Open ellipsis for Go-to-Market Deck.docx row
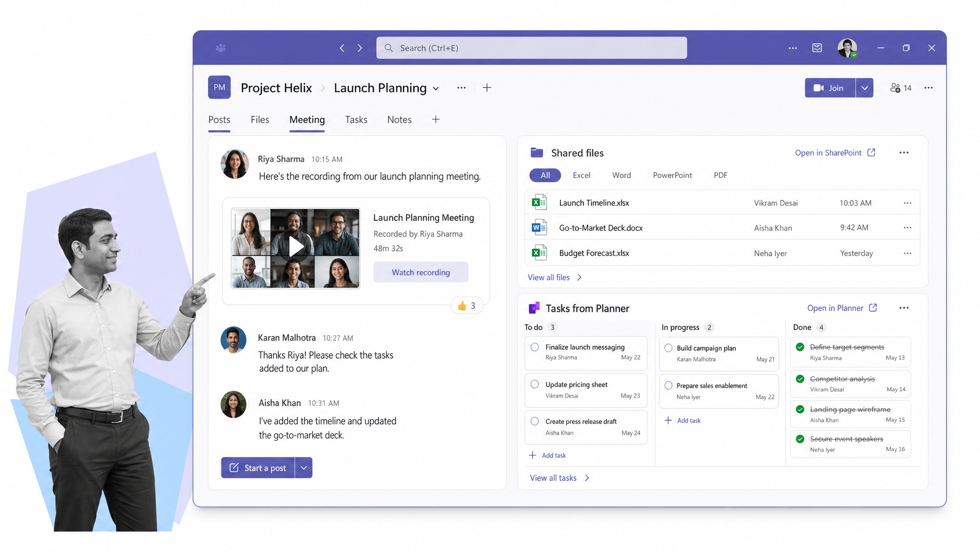The image size is (980, 551). tap(907, 228)
